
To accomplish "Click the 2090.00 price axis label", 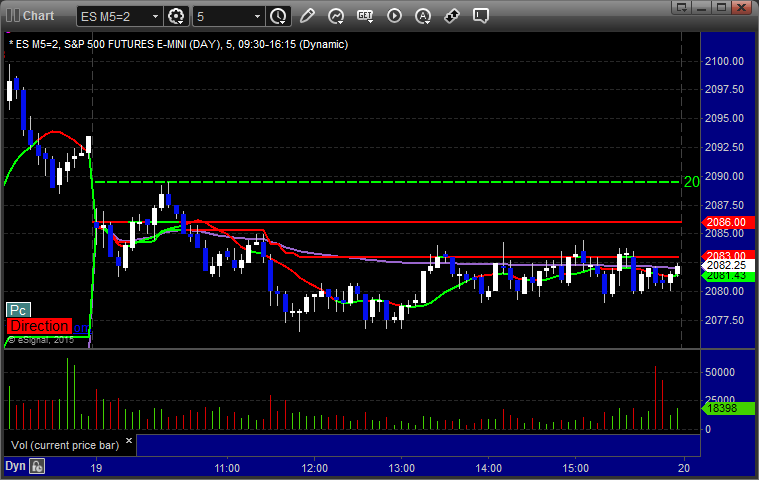I will (724, 176).
